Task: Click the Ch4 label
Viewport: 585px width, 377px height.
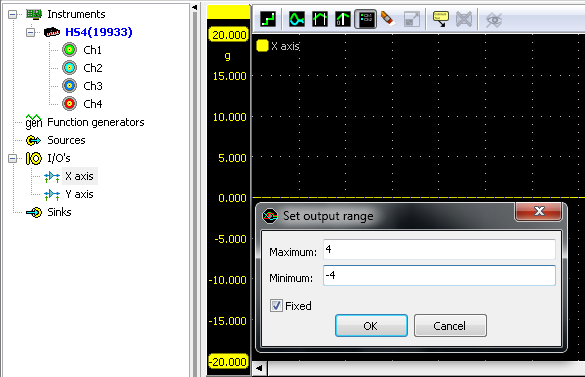Action: tap(93, 103)
